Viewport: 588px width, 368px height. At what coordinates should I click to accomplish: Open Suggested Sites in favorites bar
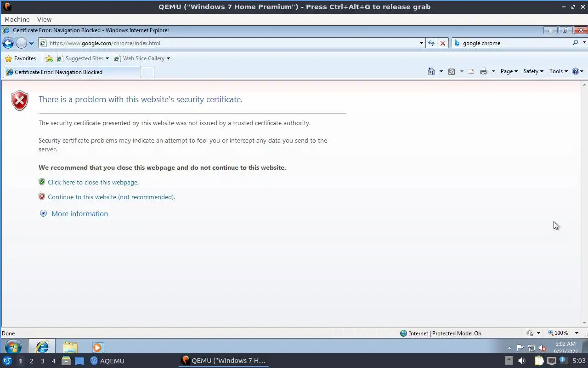point(83,58)
